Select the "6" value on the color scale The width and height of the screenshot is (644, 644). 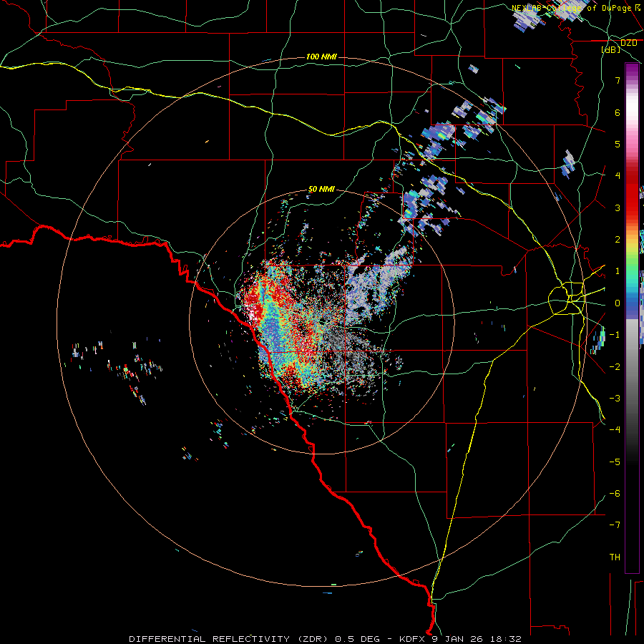pos(618,112)
